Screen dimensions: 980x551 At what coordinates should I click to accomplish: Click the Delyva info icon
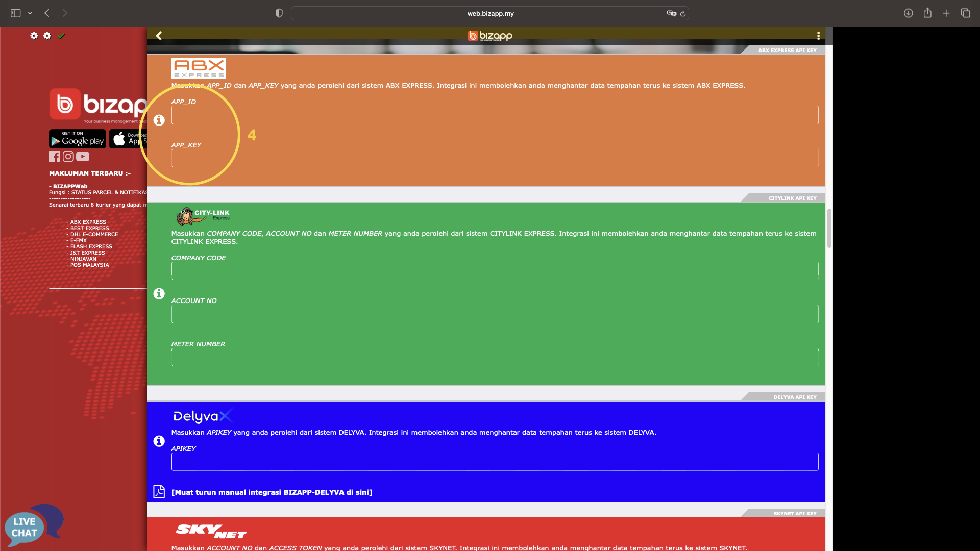pyautogui.click(x=159, y=441)
